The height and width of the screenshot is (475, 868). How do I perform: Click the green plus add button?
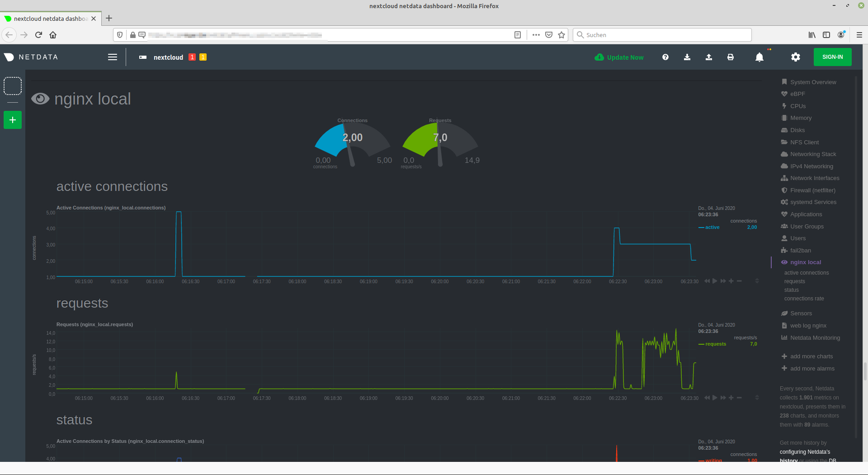pos(13,120)
